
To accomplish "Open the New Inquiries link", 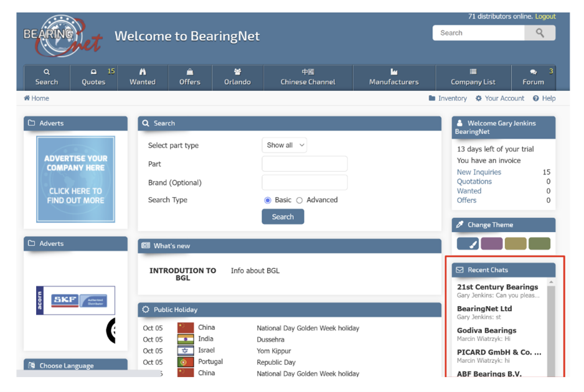I will pos(479,172).
